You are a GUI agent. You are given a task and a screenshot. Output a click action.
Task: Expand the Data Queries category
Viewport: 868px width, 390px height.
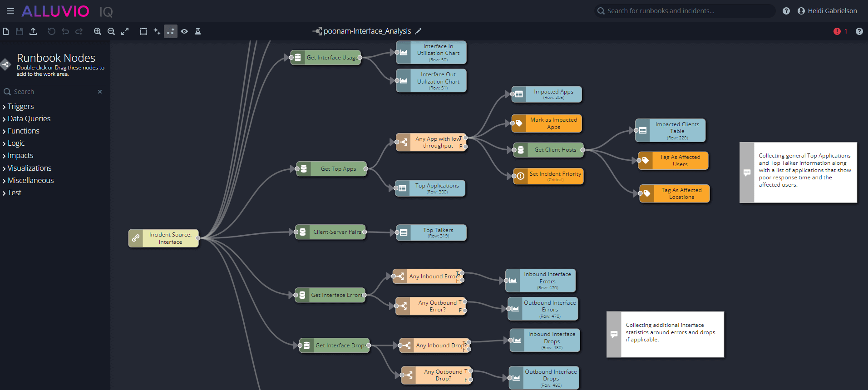click(29, 118)
